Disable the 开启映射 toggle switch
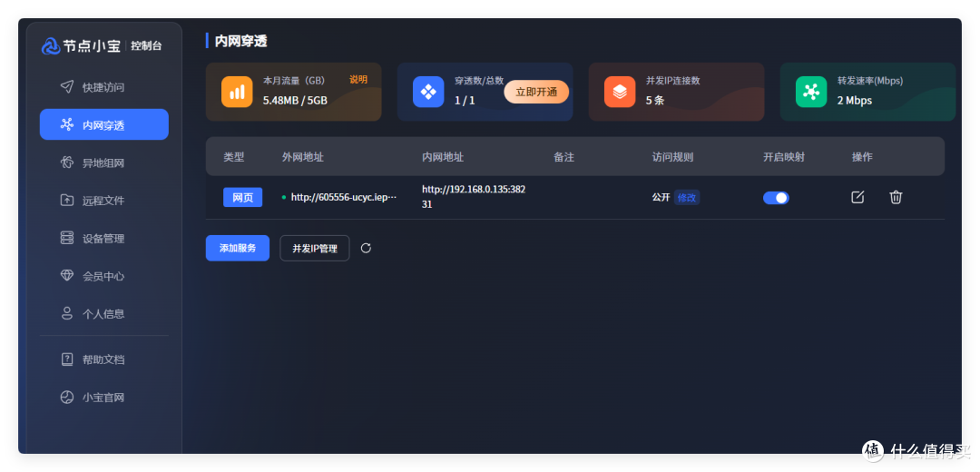 (x=776, y=198)
